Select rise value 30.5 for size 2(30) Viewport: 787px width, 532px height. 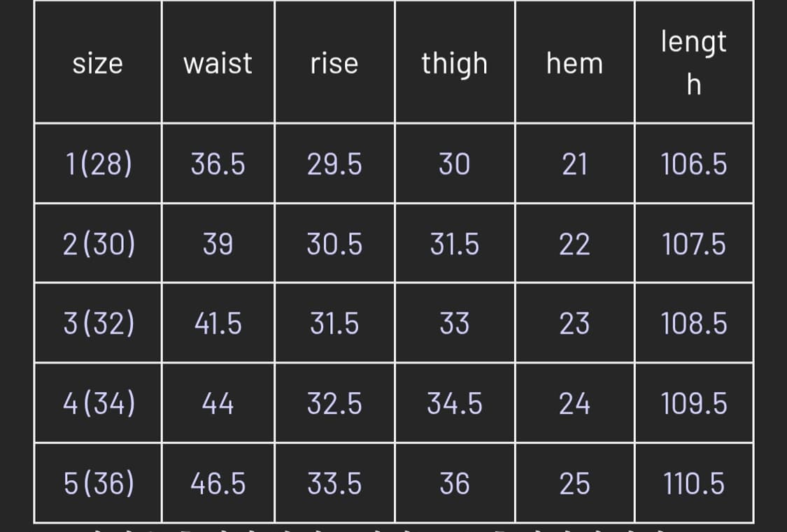point(334,244)
